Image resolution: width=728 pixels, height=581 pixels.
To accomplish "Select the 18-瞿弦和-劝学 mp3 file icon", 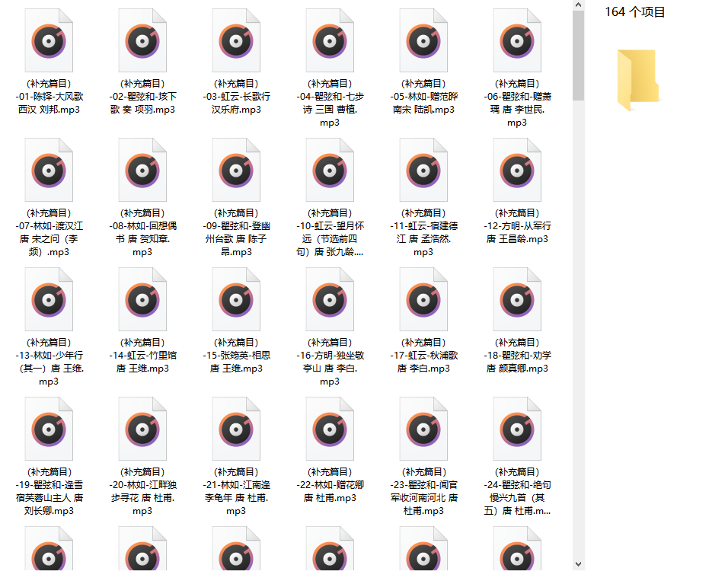I will [517, 299].
